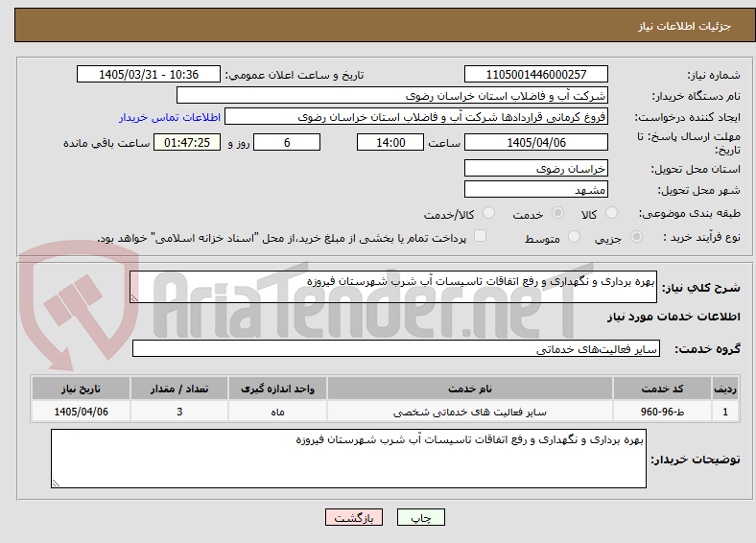Click the چاپ print button
The height and width of the screenshot is (543, 756).
point(421,517)
